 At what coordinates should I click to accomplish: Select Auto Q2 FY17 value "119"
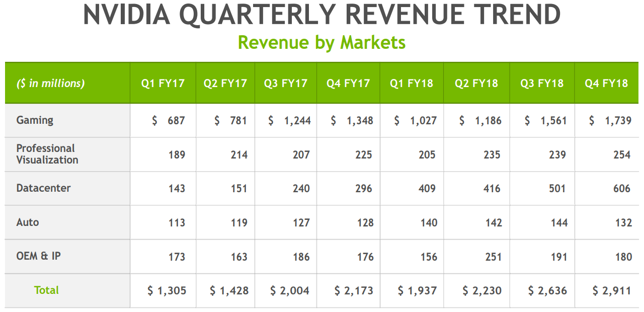pyautogui.click(x=239, y=223)
